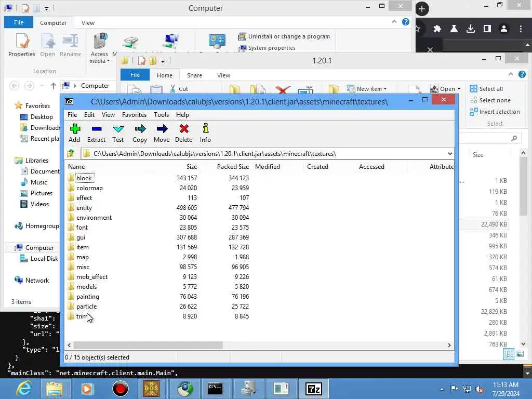Click Cut in 1.20.1 ribbon
This screenshot has height=399, width=532.
(179, 89)
